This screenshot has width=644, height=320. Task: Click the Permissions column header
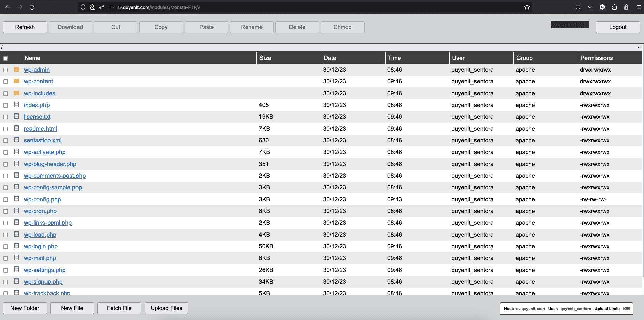click(x=596, y=58)
